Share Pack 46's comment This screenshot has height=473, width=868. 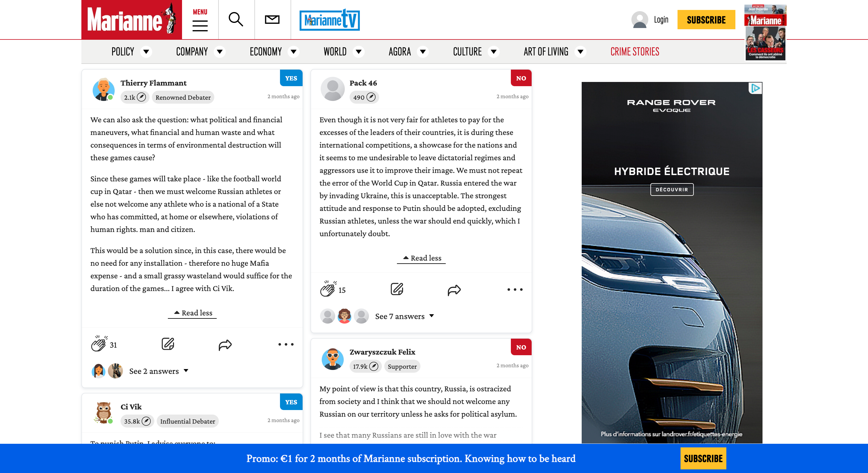pos(454,290)
